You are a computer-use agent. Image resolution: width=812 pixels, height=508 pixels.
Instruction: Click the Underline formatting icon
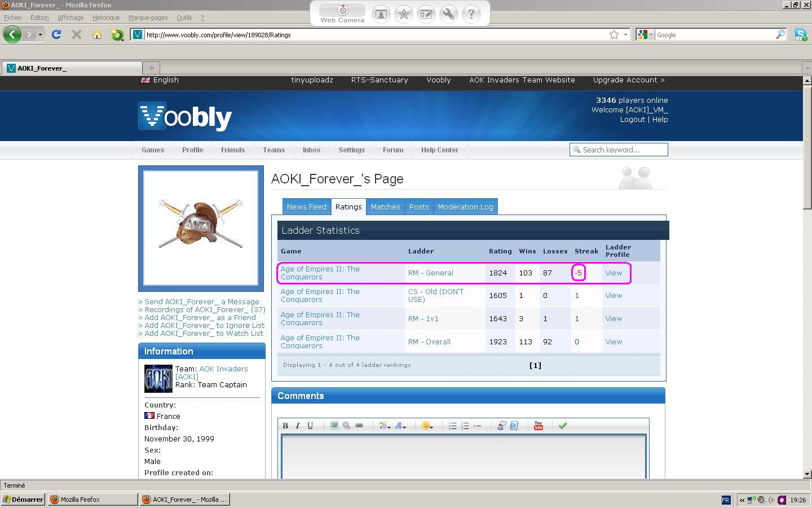pos(310,426)
